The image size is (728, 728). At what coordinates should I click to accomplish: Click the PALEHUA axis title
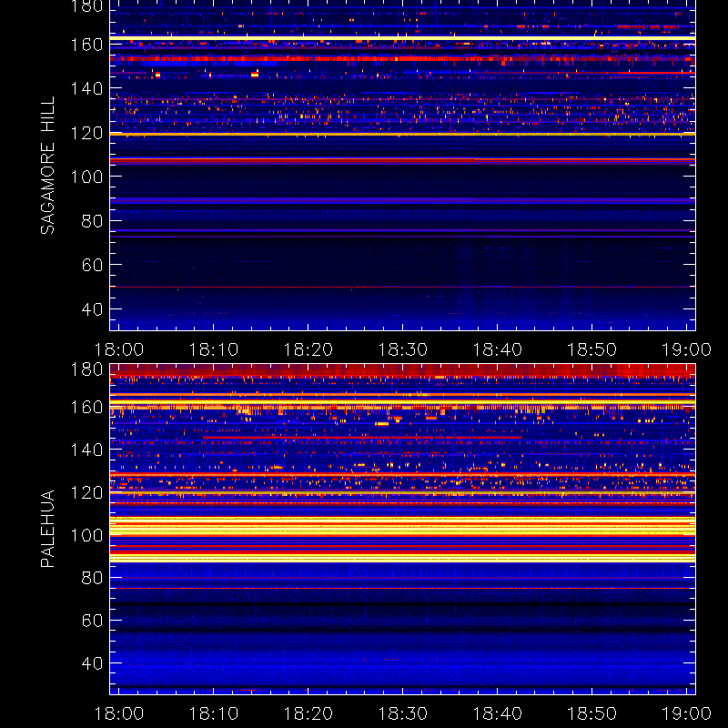(x=48, y=529)
